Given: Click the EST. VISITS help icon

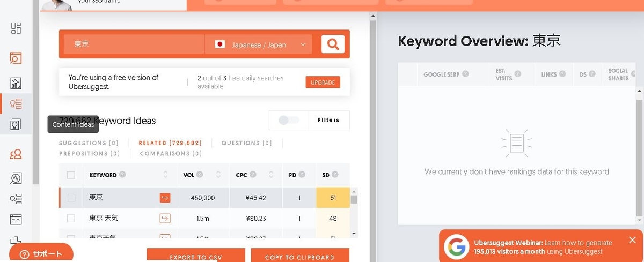Looking at the screenshot, I should click(x=518, y=74).
